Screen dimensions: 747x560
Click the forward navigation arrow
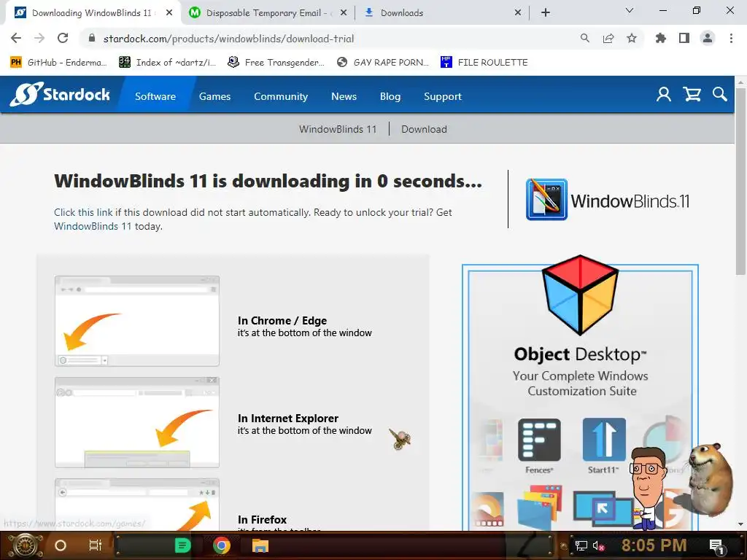(x=39, y=38)
